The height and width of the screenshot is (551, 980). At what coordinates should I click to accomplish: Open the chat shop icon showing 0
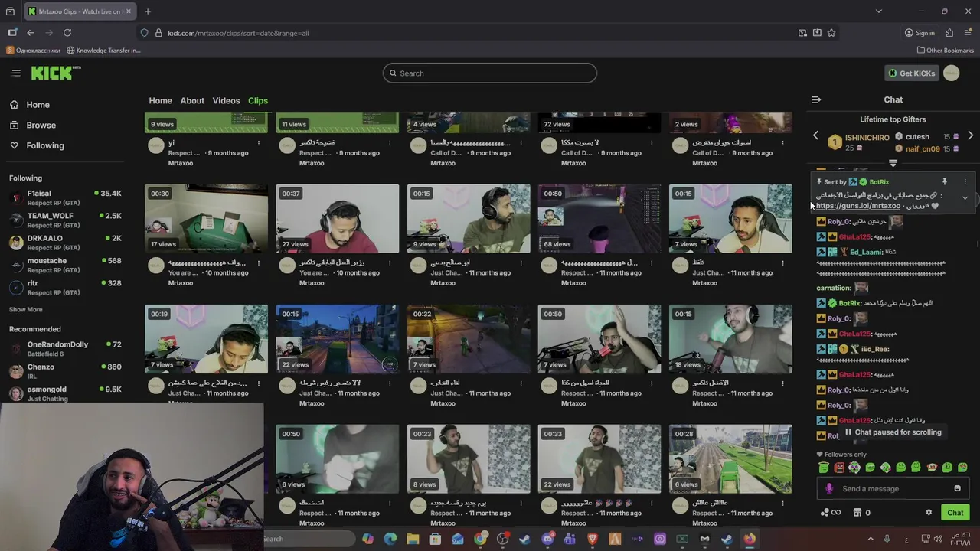tap(861, 513)
